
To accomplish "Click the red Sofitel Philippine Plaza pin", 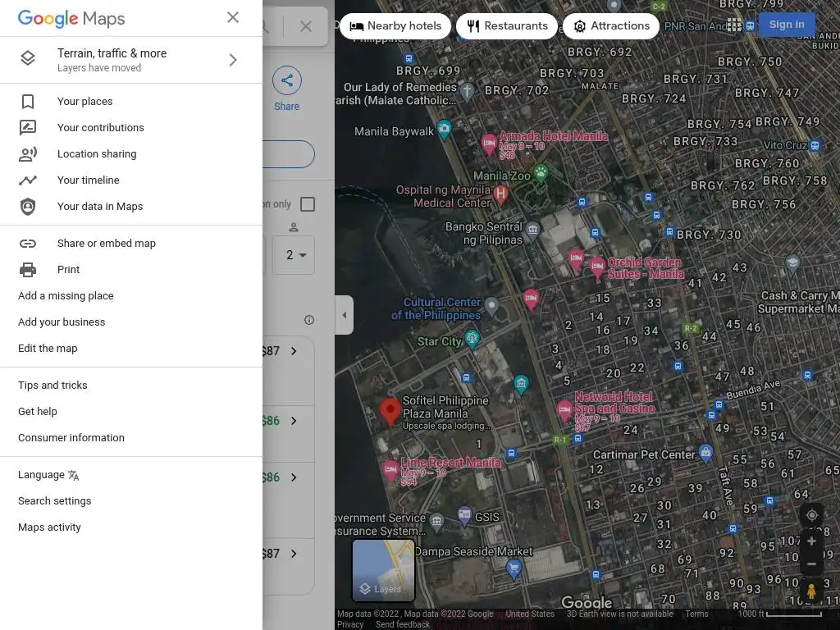I will coord(390,412).
